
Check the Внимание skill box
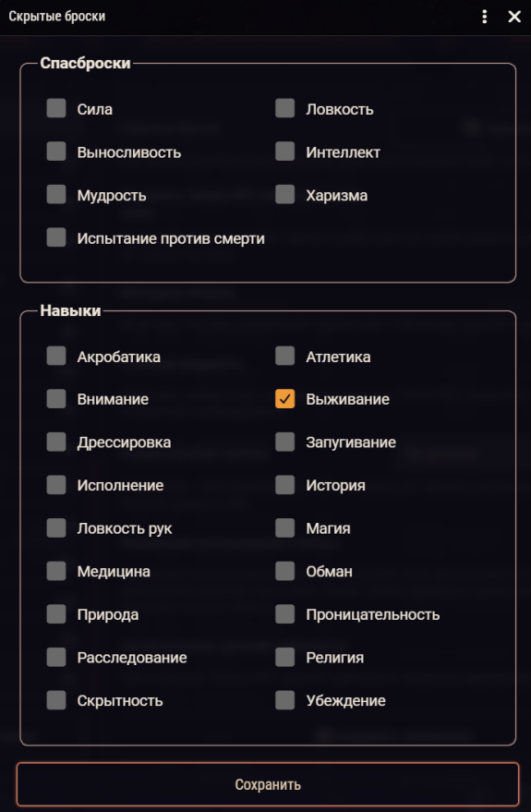tap(56, 399)
